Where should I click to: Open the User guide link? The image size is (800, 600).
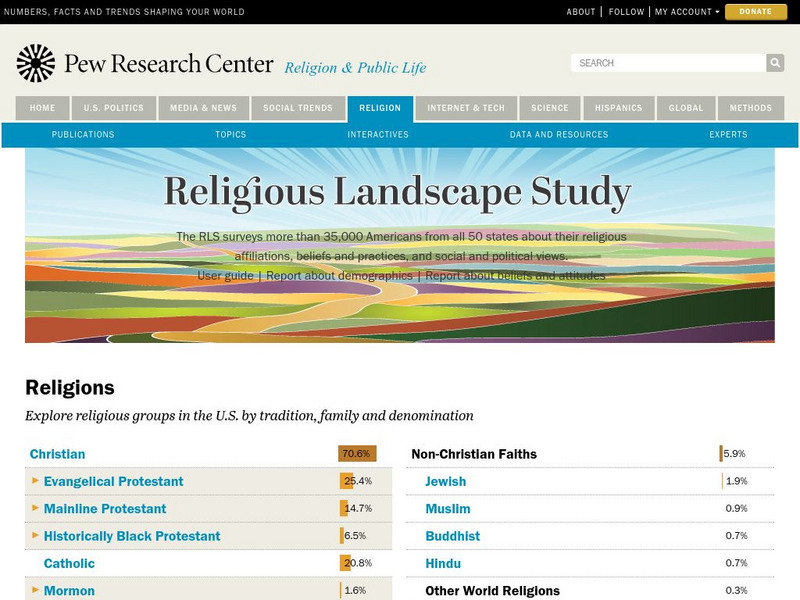[225, 275]
